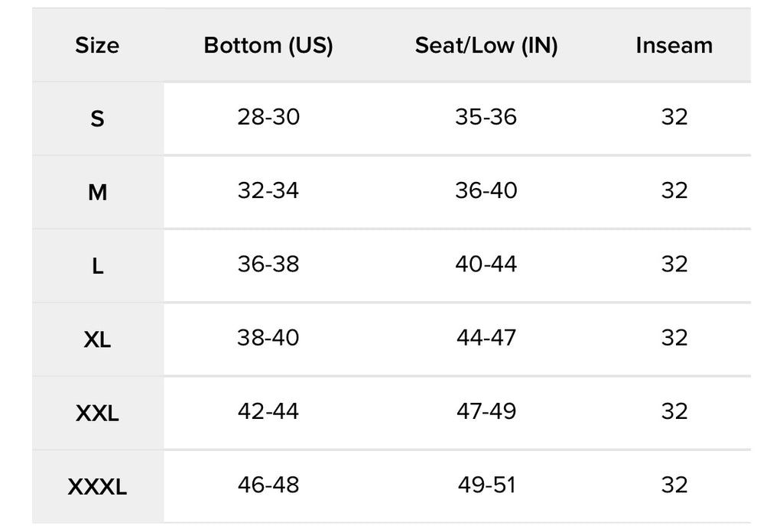Click the 46-48 bottom size cell
This screenshot has height=532, width=783.
(x=268, y=485)
